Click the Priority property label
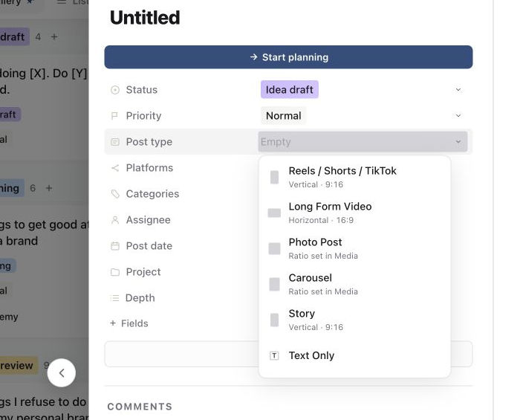520x420 pixels. pyautogui.click(x=143, y=115)
